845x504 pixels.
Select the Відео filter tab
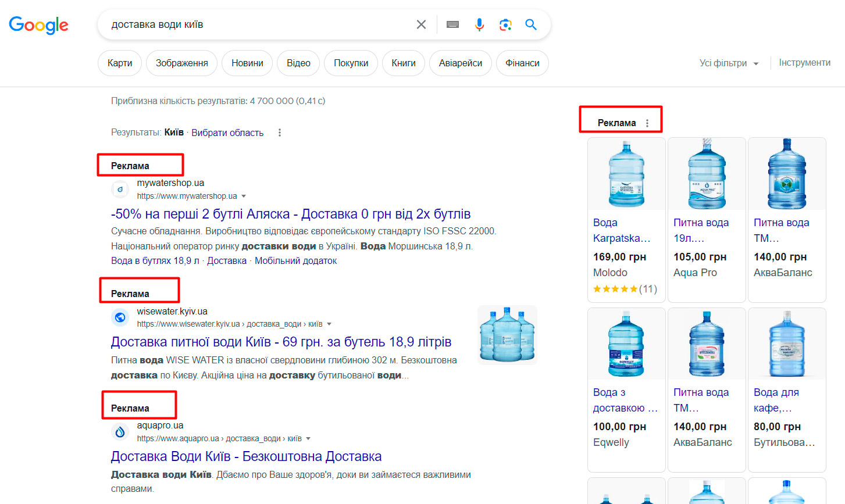pos(298,63)
